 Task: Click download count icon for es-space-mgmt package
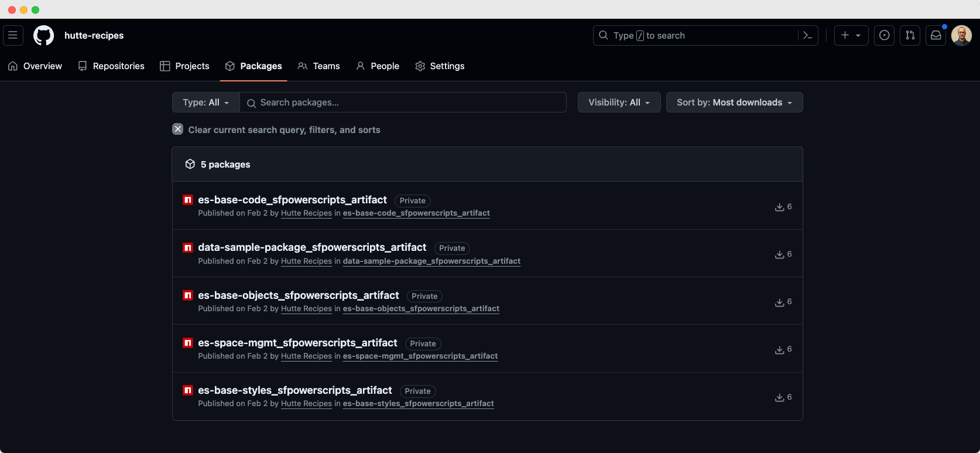pyautogui.click(x=780, y=349)
